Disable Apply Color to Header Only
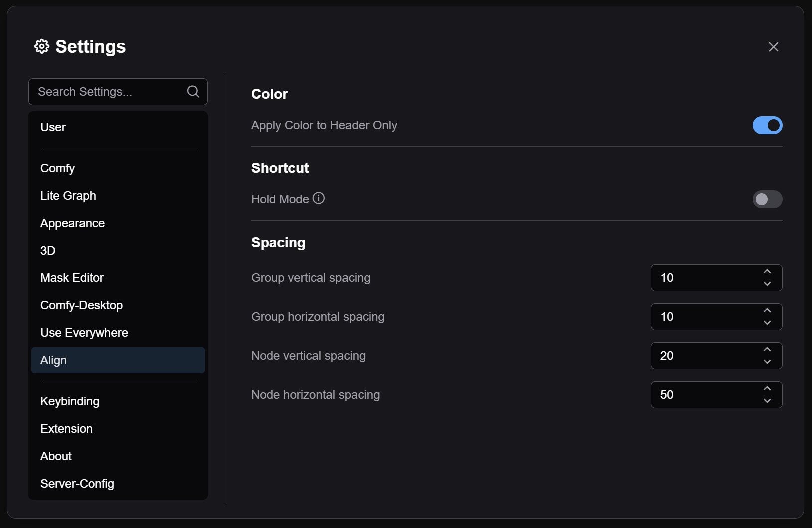 pyautogui.click(x=767, y=125)
